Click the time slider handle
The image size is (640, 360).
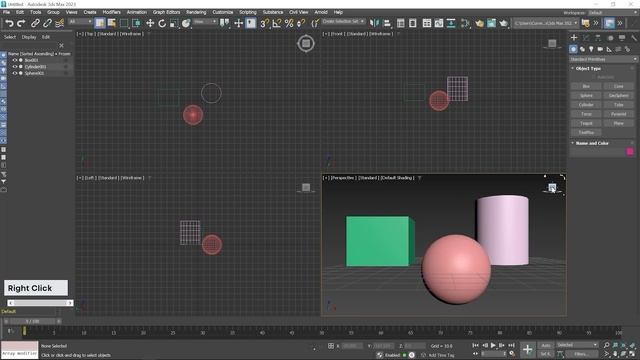point(32,322)
